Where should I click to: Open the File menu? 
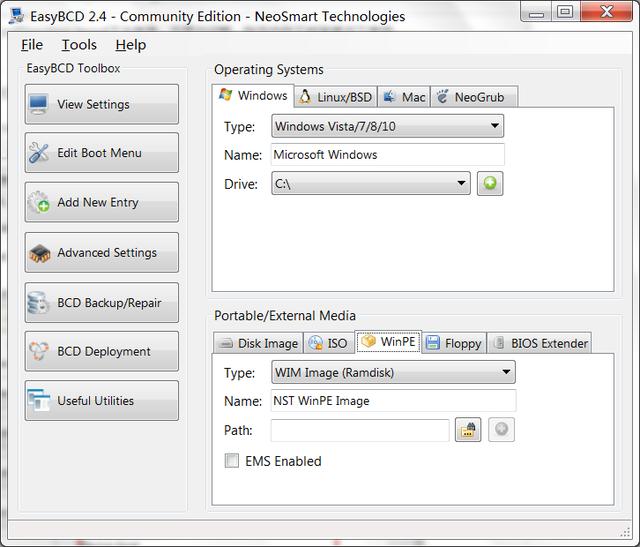pos(32,44)
